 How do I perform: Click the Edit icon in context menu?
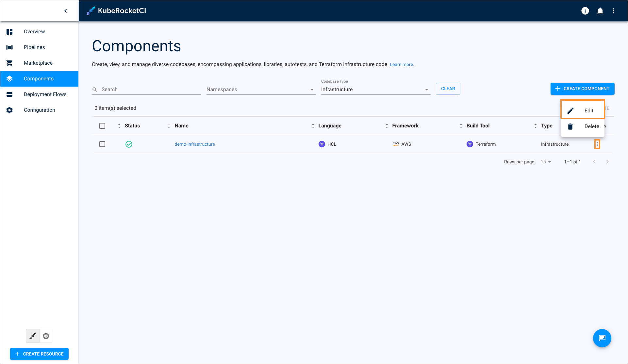coord(571,110)
